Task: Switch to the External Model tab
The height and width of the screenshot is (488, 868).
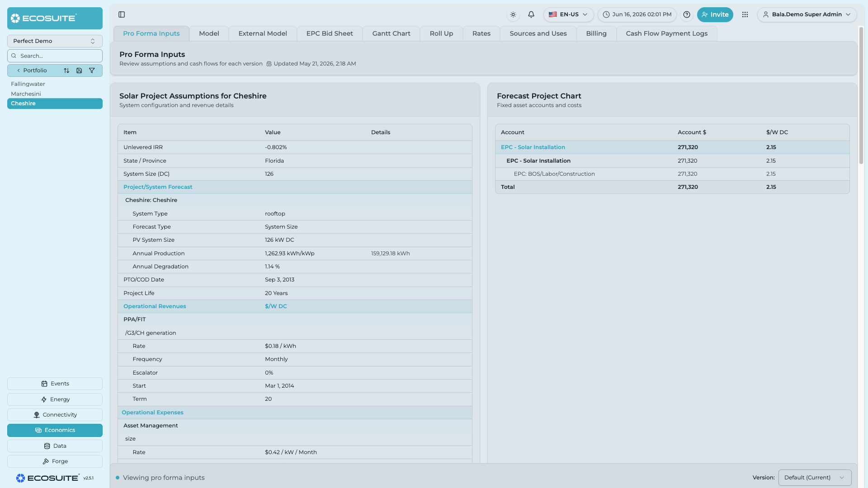Action: click(x=263, y=33)
